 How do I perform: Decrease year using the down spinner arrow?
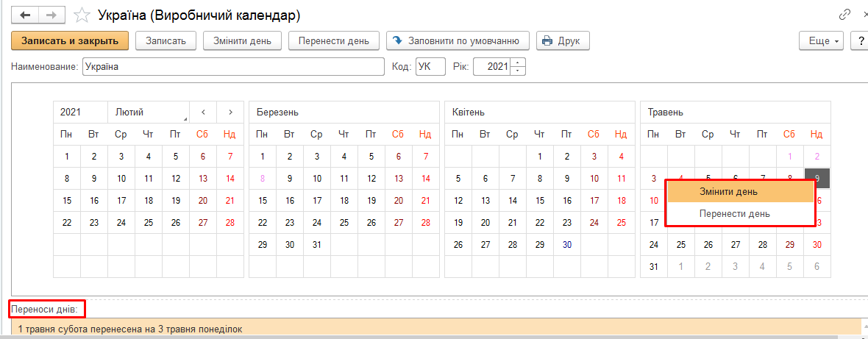(x=519, y=71)
